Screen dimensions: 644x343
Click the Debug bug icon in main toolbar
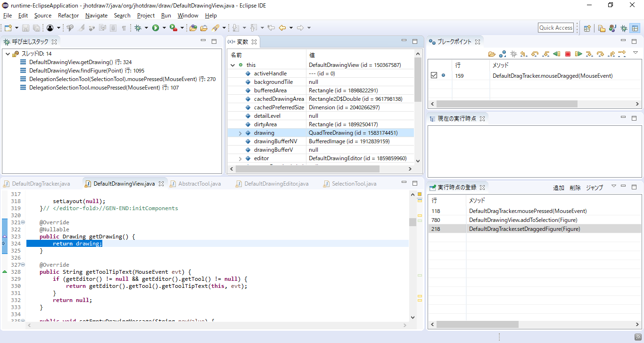(138, 28)
